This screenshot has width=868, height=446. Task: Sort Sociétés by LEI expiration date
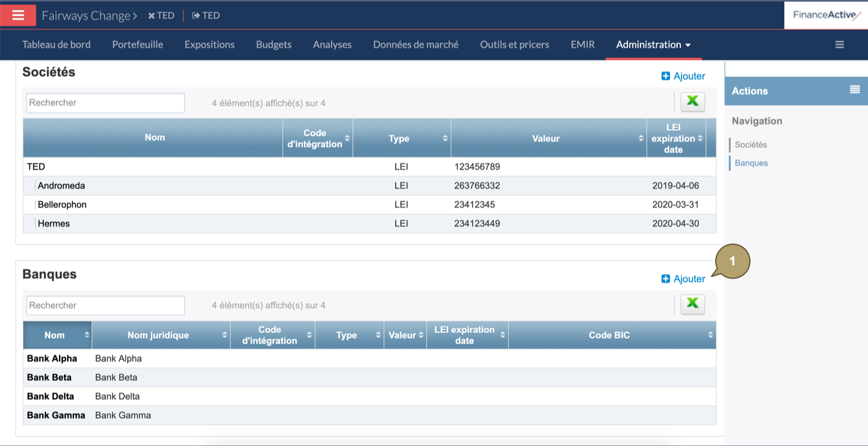click(676, 138)
